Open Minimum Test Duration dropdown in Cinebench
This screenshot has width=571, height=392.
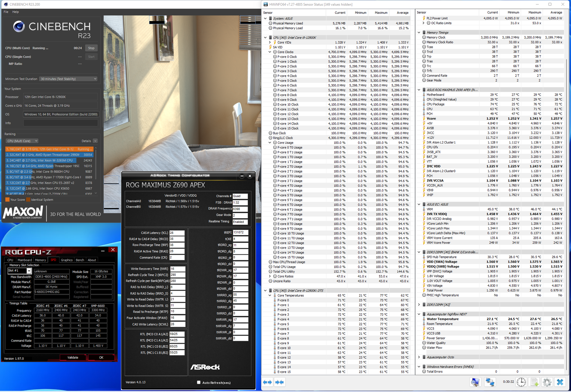coord(68,79)
